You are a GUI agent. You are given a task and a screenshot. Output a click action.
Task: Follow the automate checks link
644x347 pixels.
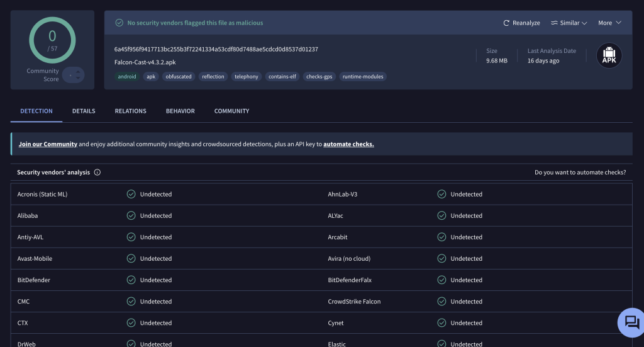point(348,144)
